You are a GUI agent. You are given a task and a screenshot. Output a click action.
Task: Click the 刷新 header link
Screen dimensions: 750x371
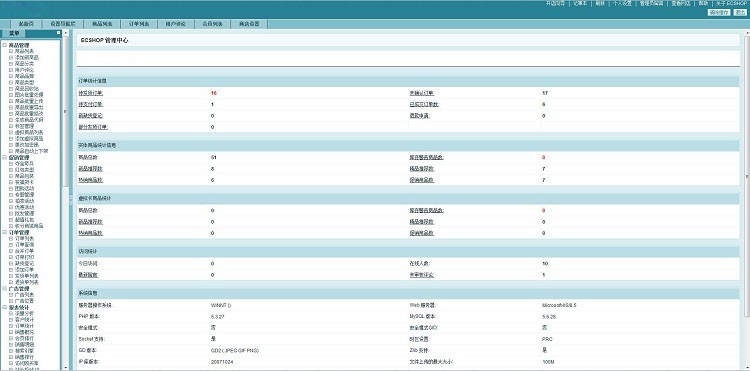600,3
